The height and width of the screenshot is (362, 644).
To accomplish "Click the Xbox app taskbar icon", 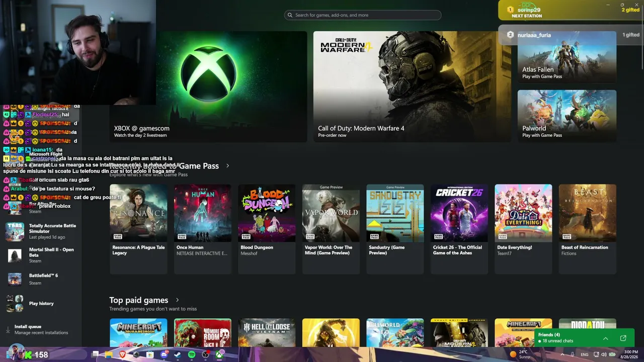I will [220, 354].
